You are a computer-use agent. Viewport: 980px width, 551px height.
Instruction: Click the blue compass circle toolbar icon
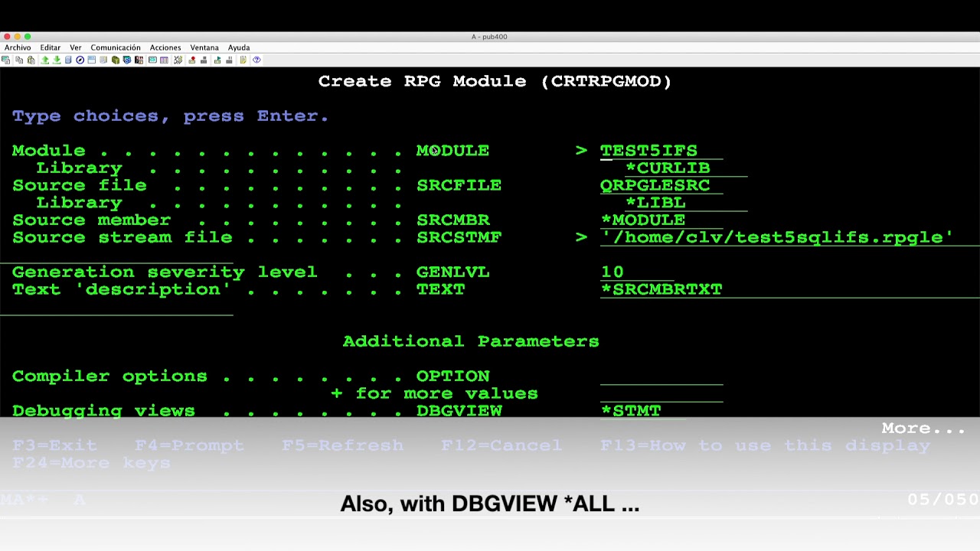[x=80, y=60]
